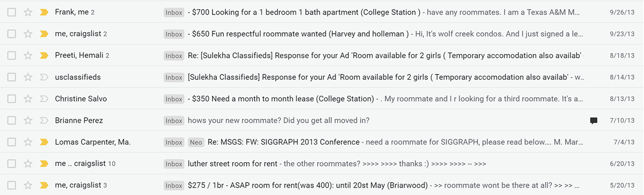Select checkbox for Frank, me email
Viewport: 644px width, 195px height.
click(11, 12)
